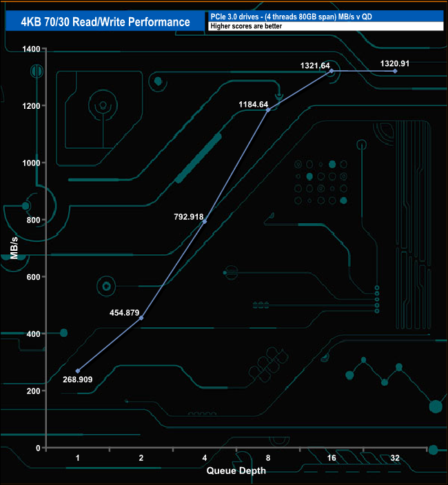Click the 400 y-axis label
The image size is (448, 485).
33,334
